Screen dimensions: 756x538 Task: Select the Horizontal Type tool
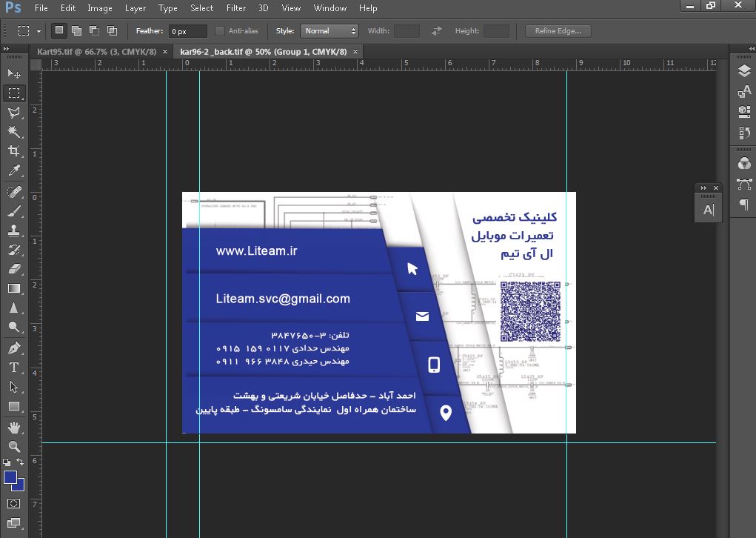click(x=14, y=368)
